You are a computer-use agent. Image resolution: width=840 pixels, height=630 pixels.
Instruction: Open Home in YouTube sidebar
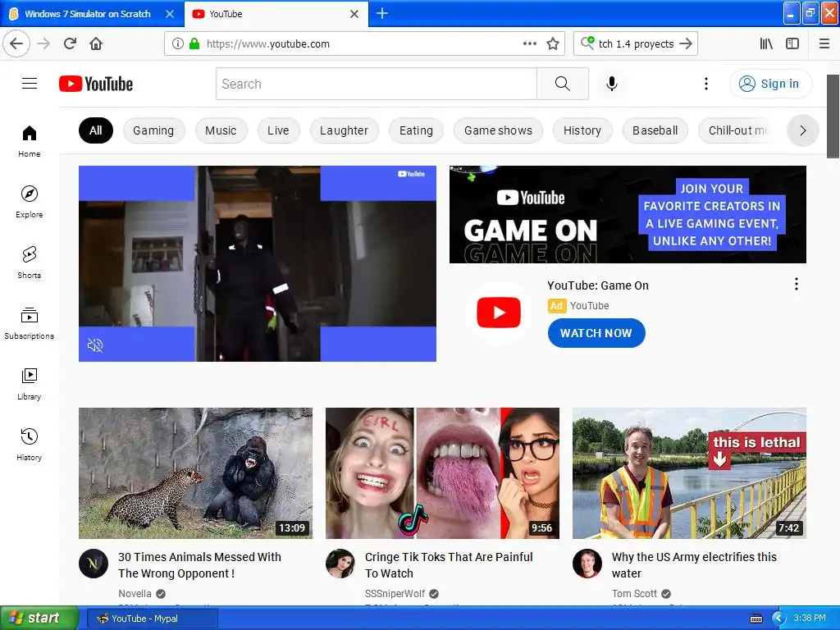point(29,141)
